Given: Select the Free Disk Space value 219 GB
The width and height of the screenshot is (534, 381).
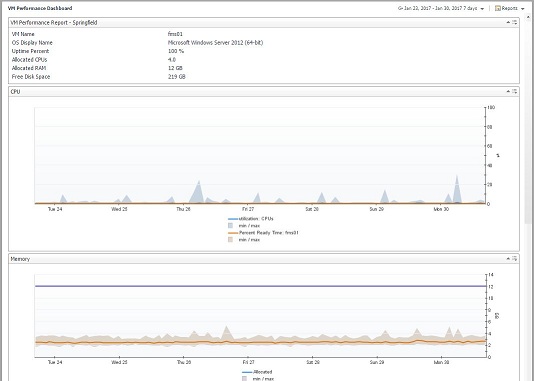Looking at the screenshot, I should (176, 77).
